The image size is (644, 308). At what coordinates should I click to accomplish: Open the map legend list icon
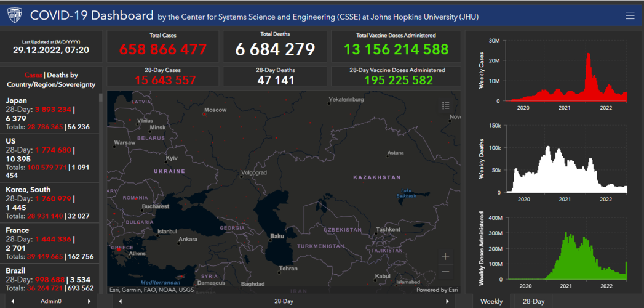(446, 106)
